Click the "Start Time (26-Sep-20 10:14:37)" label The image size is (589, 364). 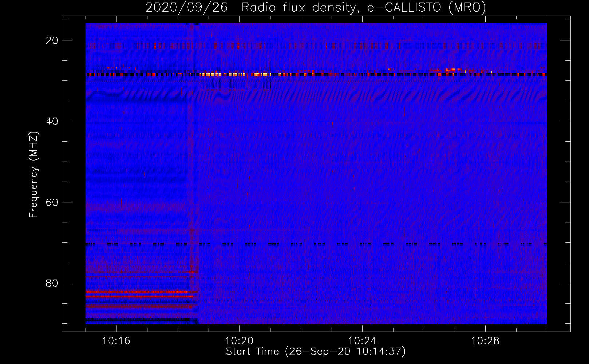(316, 352)
